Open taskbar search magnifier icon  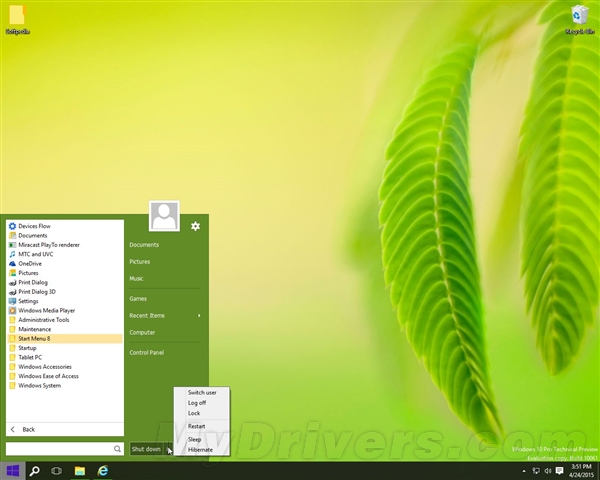coord(34,471)
